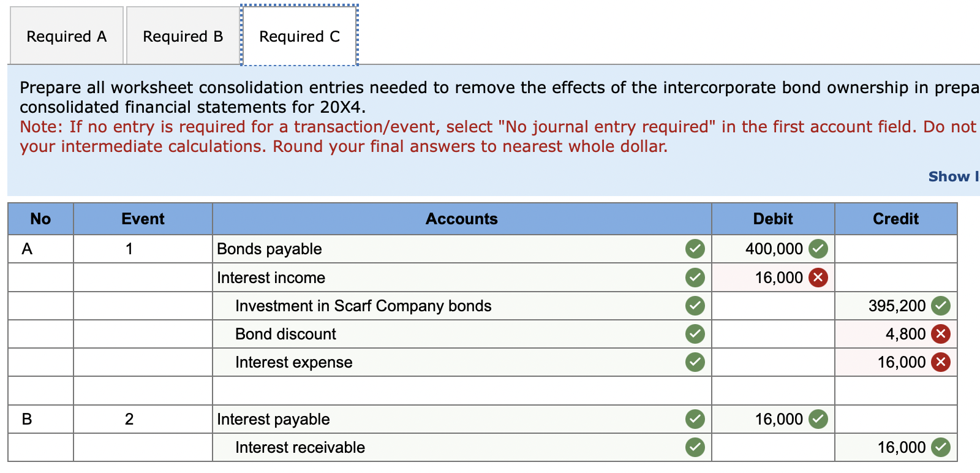Click the checkmark beside the Interest receivable account

tap(694, 447)
